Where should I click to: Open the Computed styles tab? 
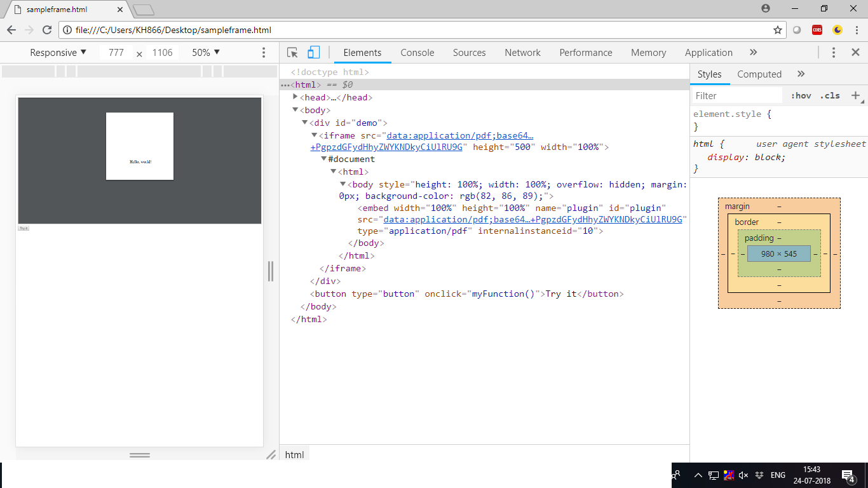click(759, 74)
